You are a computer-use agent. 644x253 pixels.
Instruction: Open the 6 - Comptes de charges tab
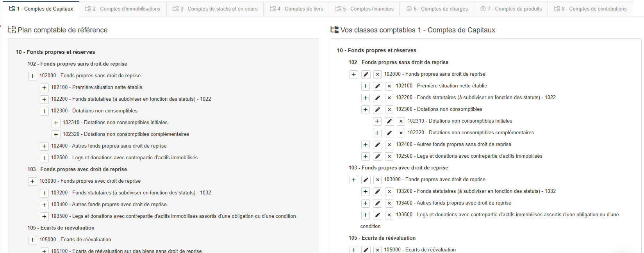437,9
